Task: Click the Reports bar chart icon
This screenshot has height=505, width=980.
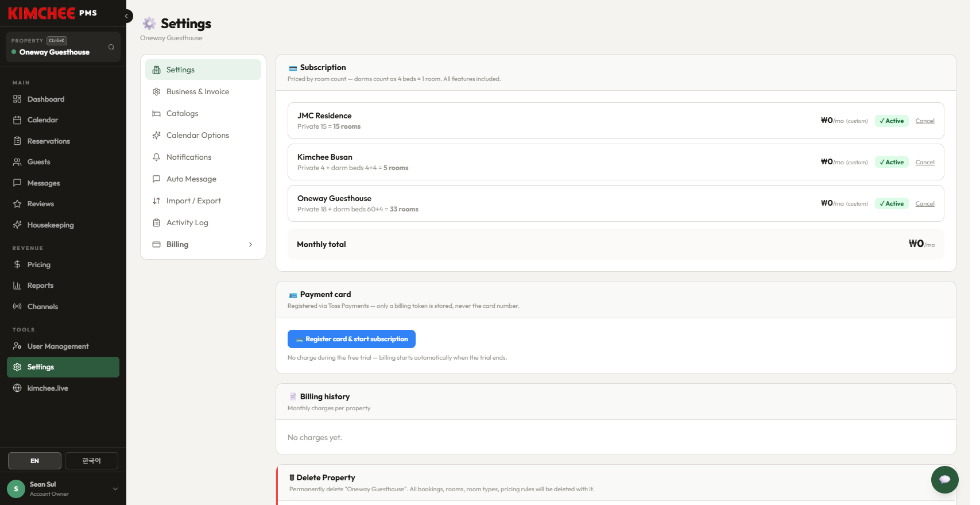Action: coord(17,286)
